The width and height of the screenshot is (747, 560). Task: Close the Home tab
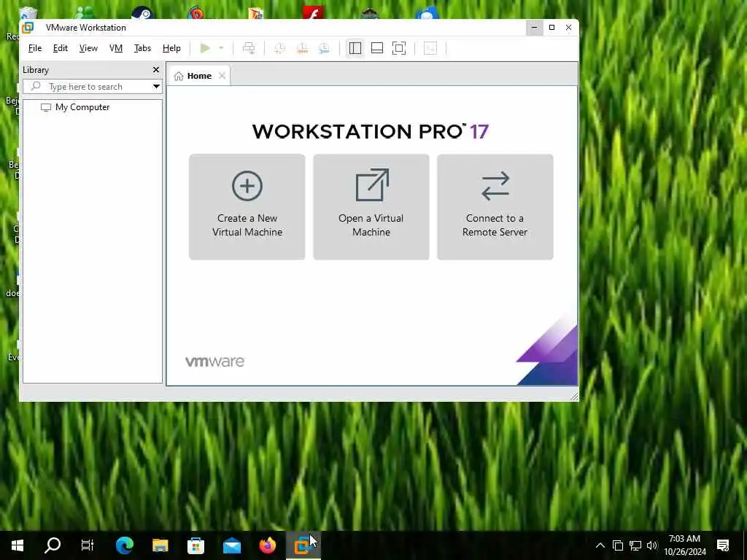222,76
